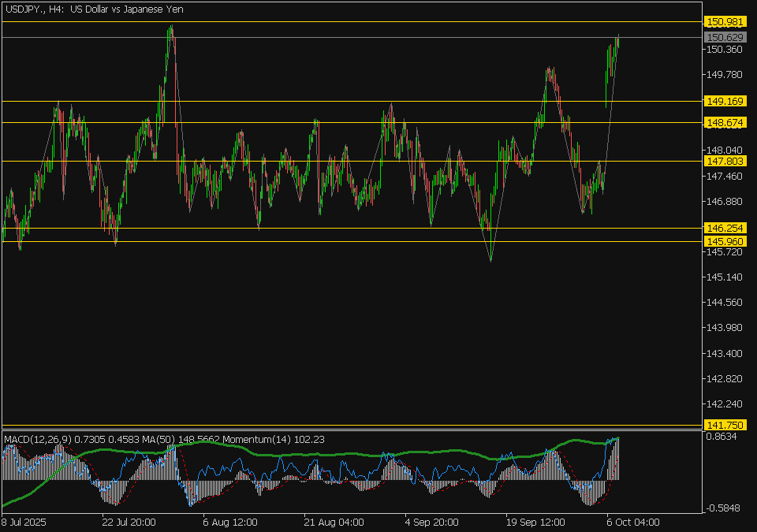Click the MACD(12,26,9) indicator label

[x=38, y=439]
